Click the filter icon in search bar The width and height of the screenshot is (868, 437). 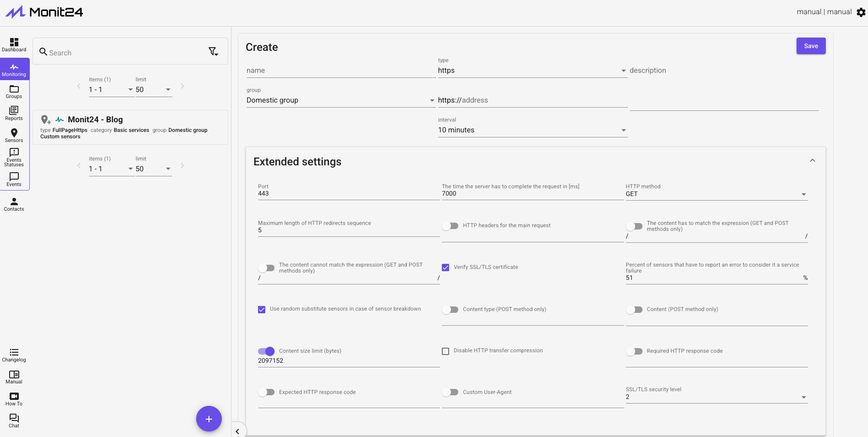(x=213, y=52)
